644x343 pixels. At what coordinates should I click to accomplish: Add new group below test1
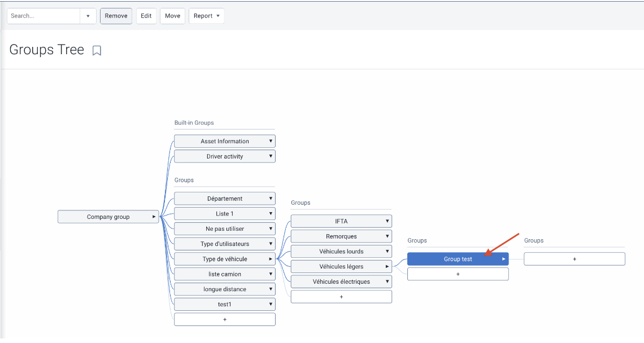225,320
